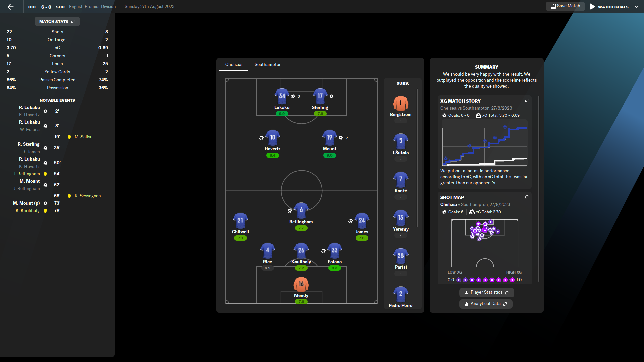Screen dimensions: 644x362
Task: Click the back arrow icon
Action: tap(11, 7)
